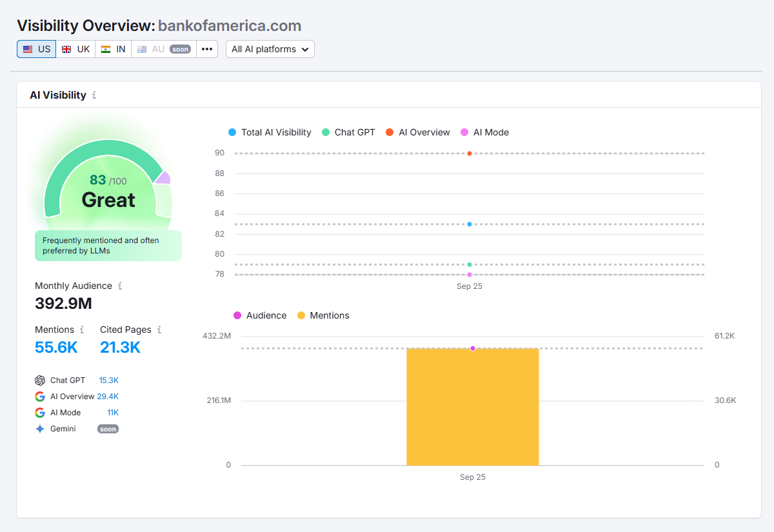
Task: Click the AI Mode Google icon
Action: pos(41,412)
